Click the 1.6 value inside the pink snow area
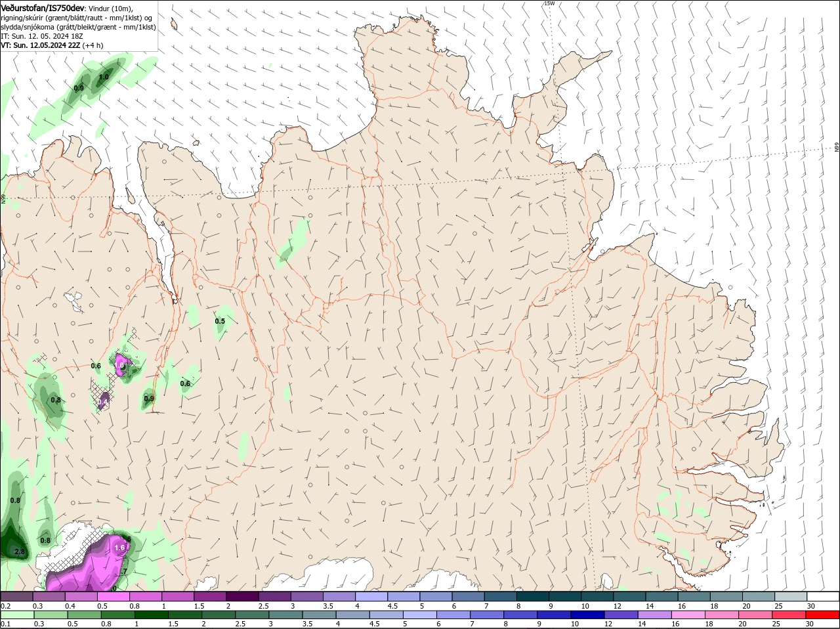The height and width of the screenshot is (629, 840). [x=119, y=547]
